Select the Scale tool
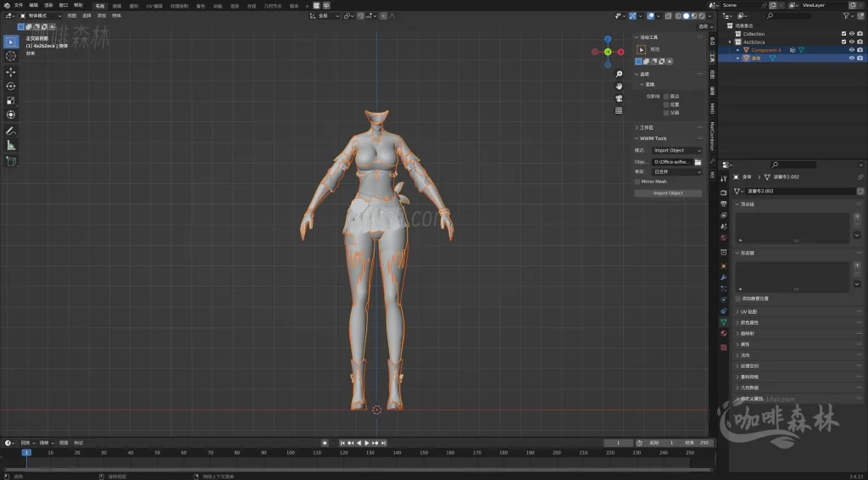 click(x=10, y=100)
